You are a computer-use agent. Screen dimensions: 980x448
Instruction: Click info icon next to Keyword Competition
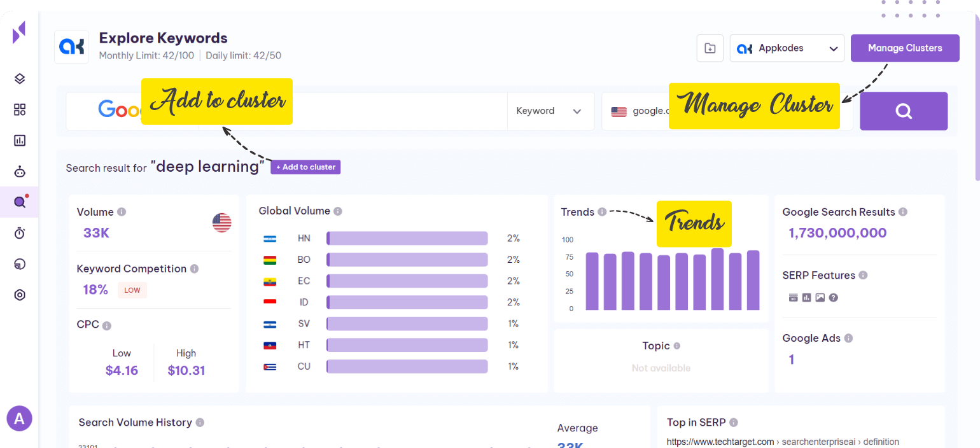point(194,269)
